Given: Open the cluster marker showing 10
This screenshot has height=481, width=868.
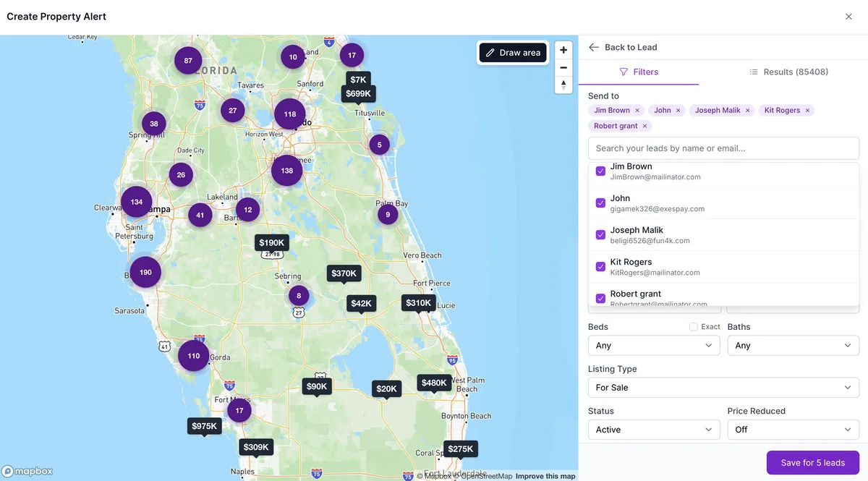Looking at the screenshot, I should [x=293, y=56].
